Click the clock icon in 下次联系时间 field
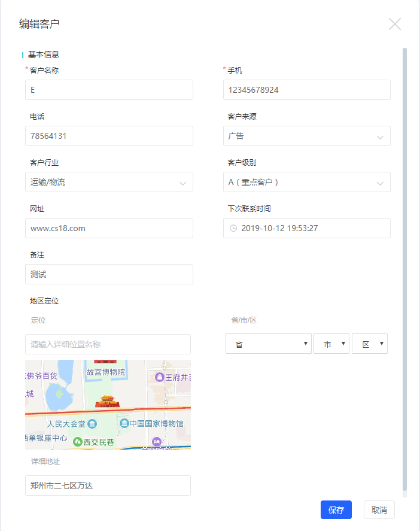 [233, 228]
